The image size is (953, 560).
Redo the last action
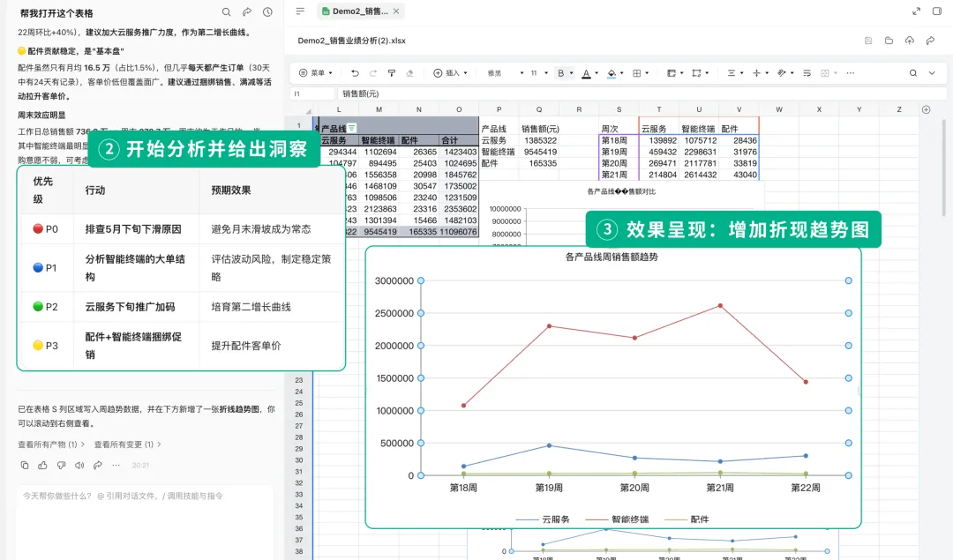click(373, 73)
